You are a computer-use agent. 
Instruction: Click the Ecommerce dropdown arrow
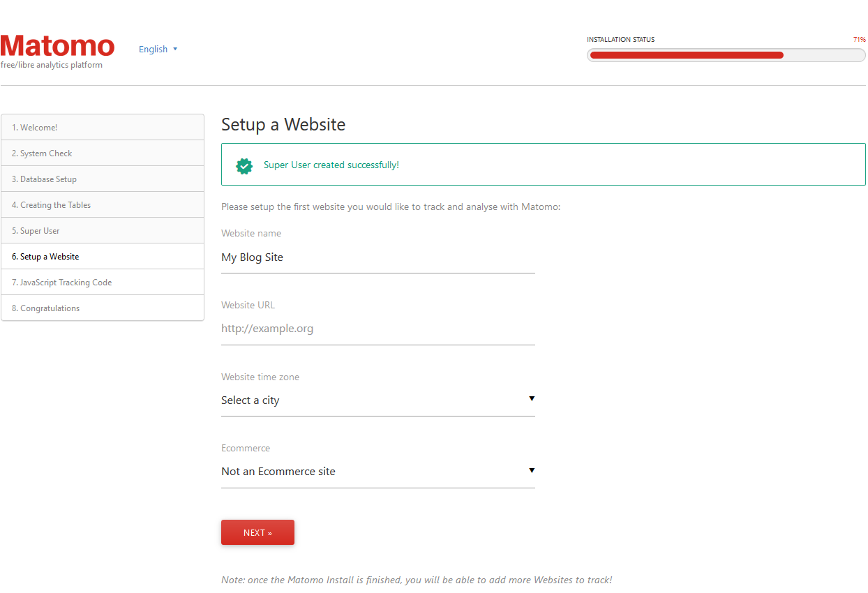532,470
